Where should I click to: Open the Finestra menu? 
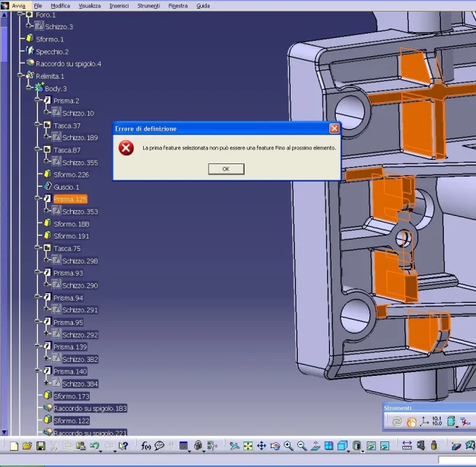(178, 6)
